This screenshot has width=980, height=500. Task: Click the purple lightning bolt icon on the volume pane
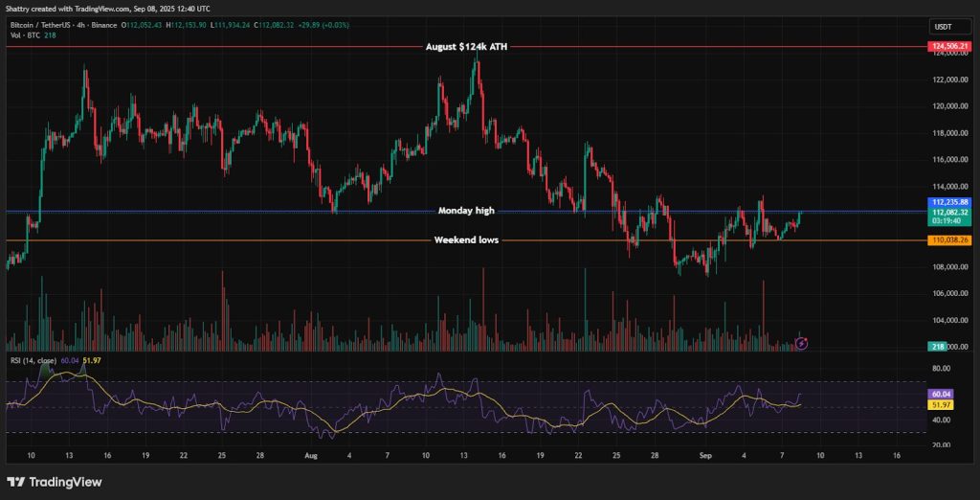point(802,343)
